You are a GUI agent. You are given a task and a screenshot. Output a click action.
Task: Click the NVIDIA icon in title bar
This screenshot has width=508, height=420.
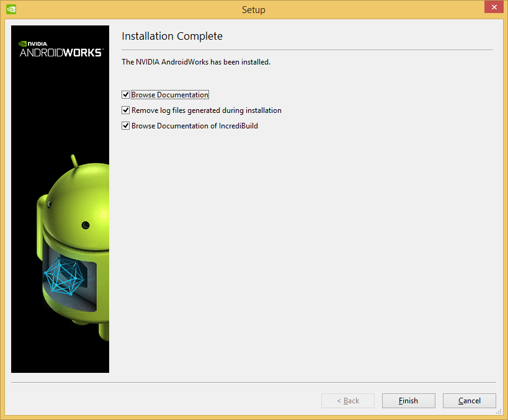click(11, 9)
